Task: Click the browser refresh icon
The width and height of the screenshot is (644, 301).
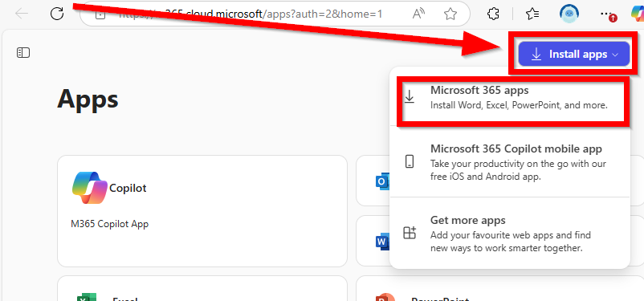Action: (x=57, y=14)
